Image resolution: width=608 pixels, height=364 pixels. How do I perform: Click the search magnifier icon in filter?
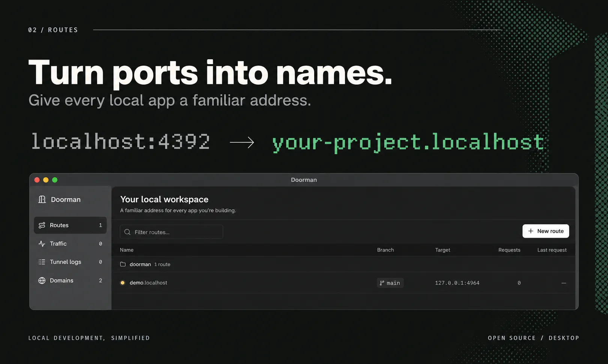(x=128, y=232)
